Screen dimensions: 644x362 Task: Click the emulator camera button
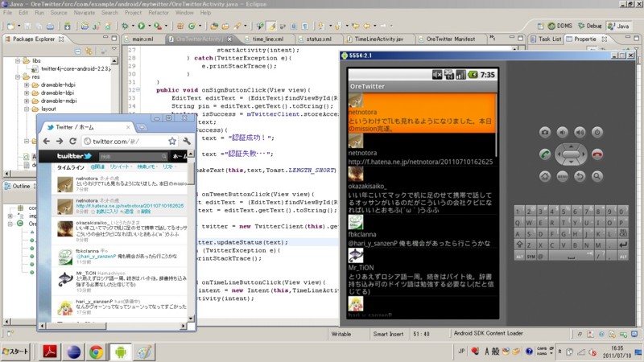(x=545, y=132)
